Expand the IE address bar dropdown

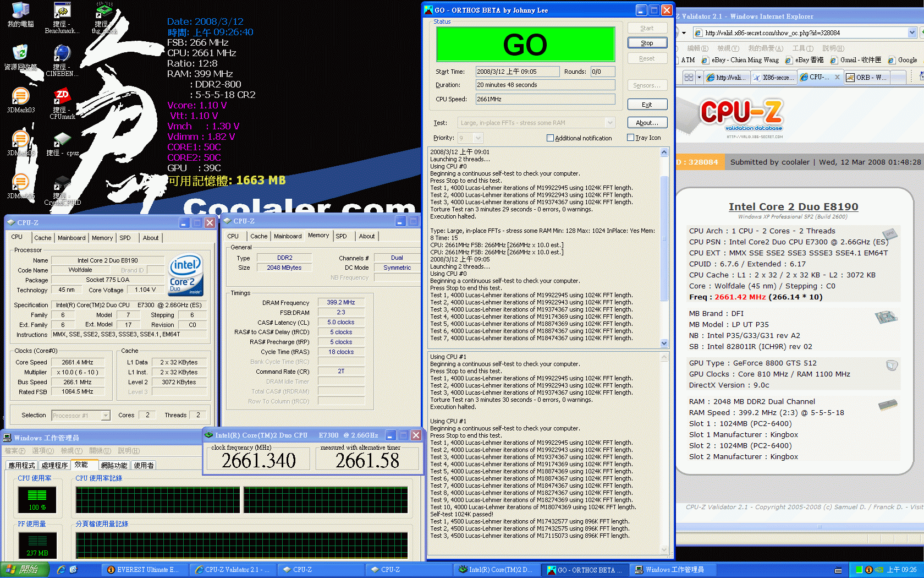tap(912, 33)
